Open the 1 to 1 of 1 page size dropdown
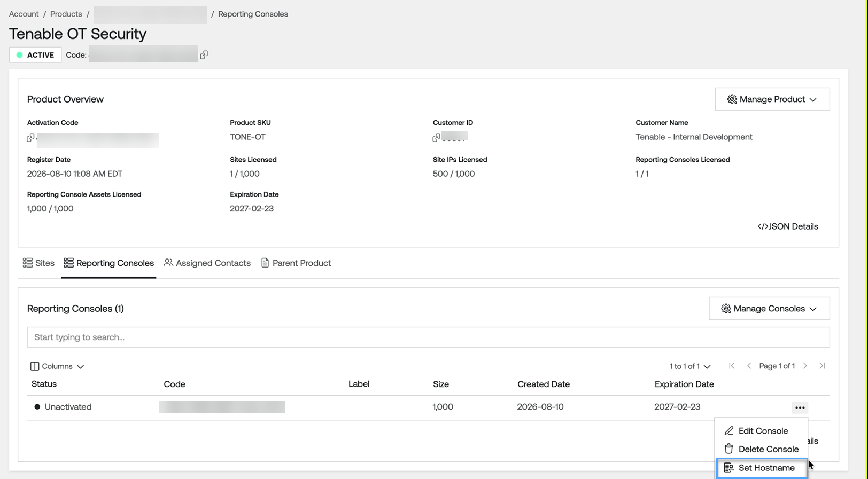Screen dimensions: 868x479 [690, 366]
